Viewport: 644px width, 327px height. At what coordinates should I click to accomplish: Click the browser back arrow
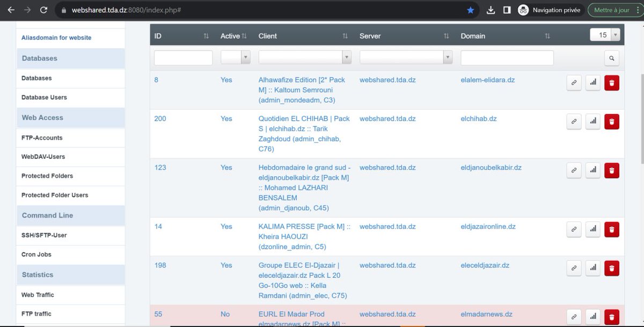point(11,10)
